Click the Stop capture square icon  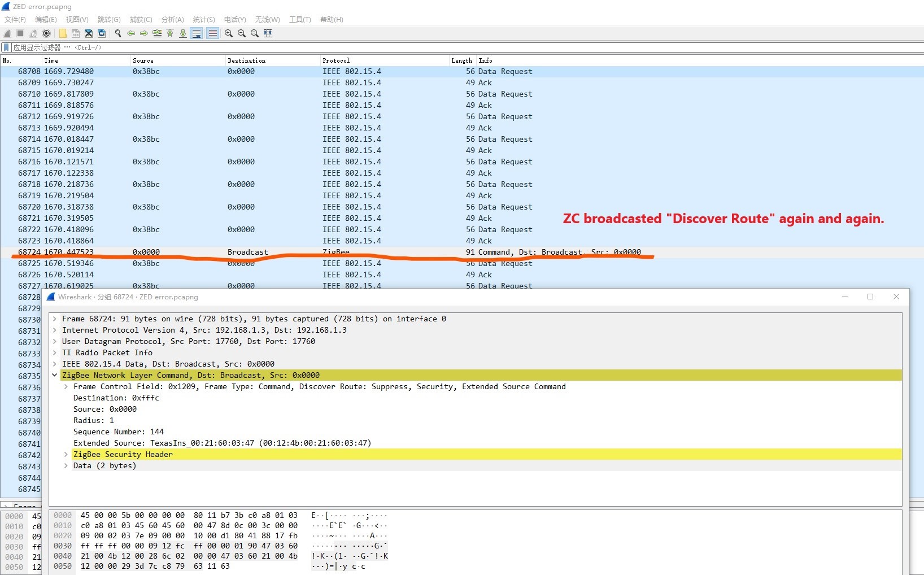coord(20,33)
